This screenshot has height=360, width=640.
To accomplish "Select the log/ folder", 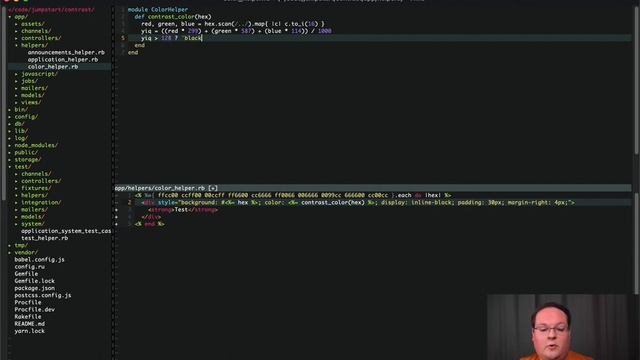I will (21, 138).
